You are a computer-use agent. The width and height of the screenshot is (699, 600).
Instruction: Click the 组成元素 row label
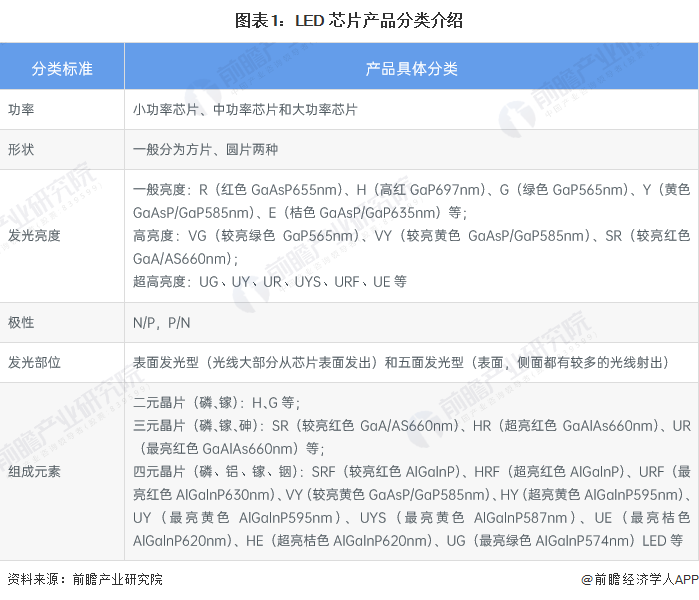click(x=34, y=471)
